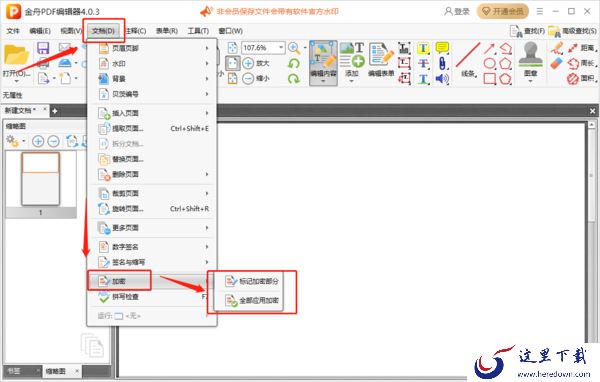The image size is (600, 382).
Task: Select the yellow Highlight Text tool
Action: (x=423, y=49)
